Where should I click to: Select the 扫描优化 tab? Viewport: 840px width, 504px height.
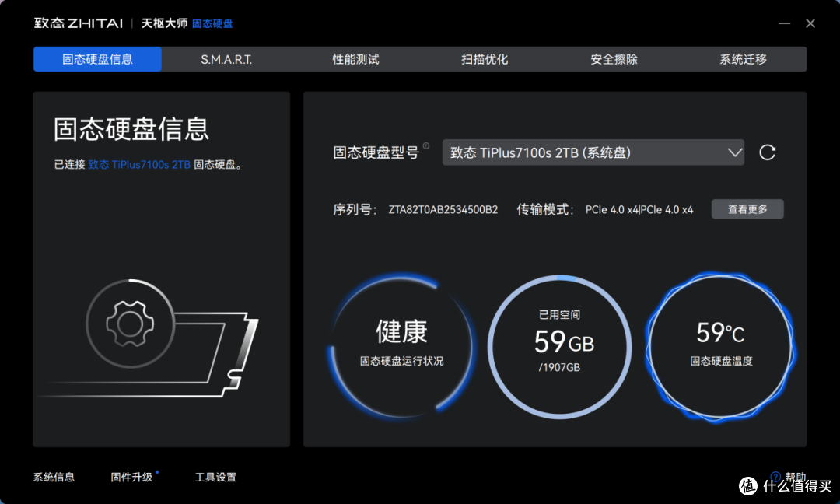point(485,59)
